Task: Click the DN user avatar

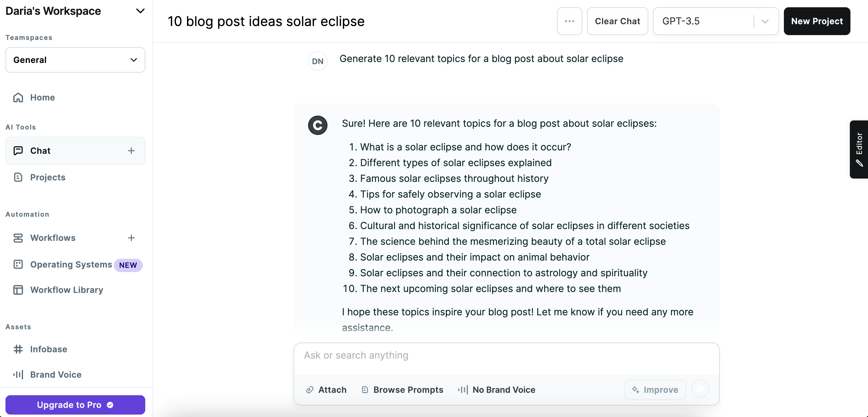Action: coord(317,61)
